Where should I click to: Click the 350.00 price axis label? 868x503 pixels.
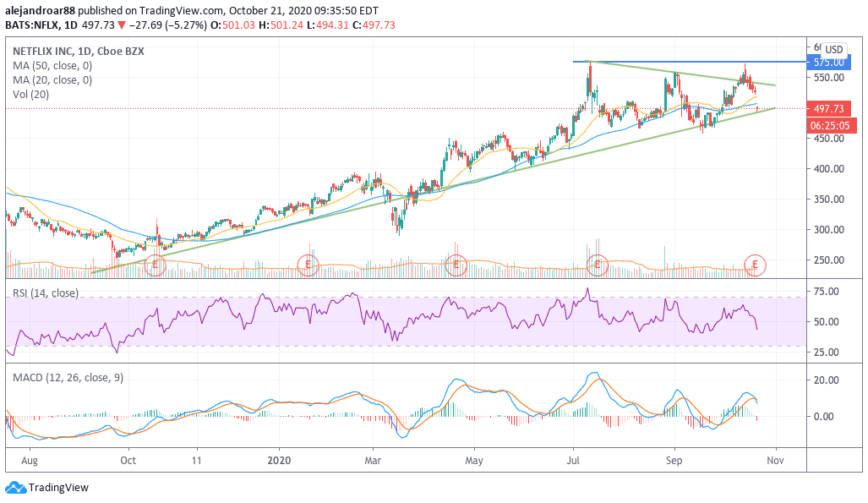click(x=828, y=200)
